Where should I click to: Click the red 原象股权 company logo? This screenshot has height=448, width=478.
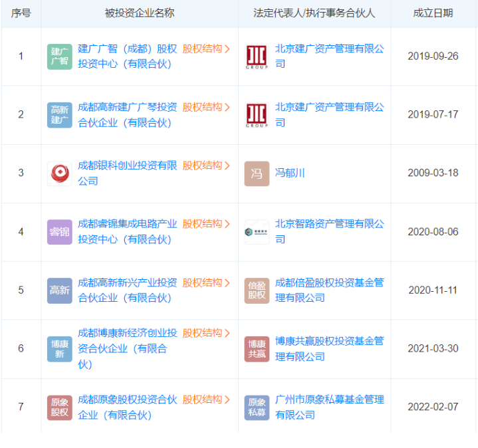(x=59, y=407)
